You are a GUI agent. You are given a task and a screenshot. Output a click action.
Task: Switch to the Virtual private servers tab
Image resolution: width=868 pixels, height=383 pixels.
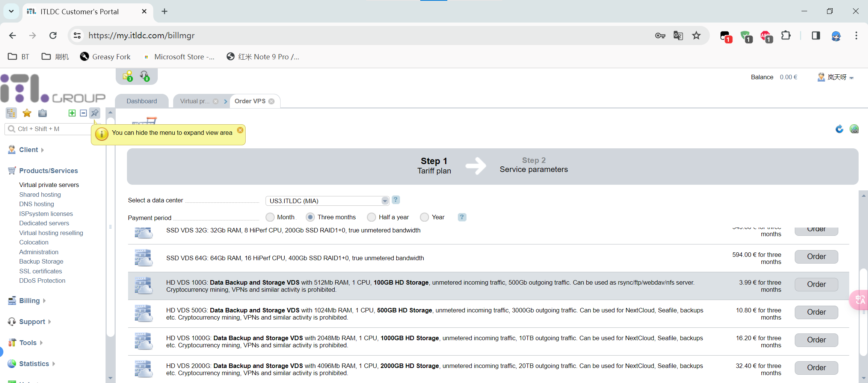pos(195,101)
